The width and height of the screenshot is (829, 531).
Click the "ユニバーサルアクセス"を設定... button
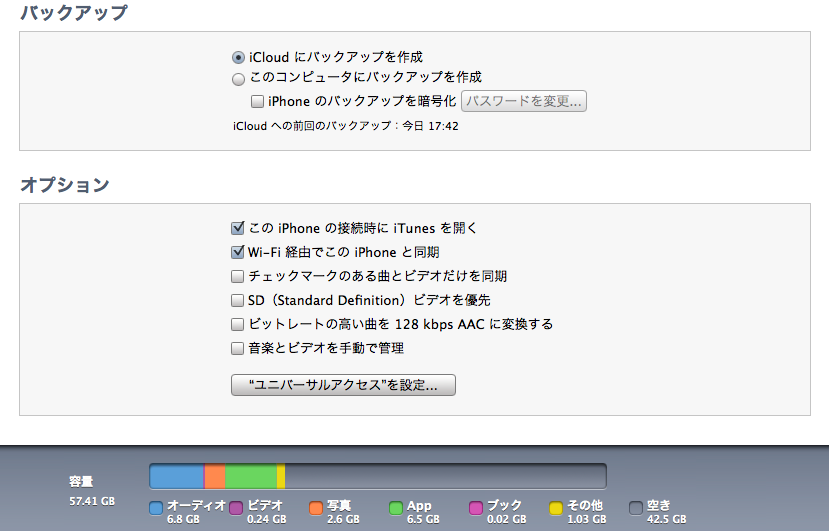343,384
